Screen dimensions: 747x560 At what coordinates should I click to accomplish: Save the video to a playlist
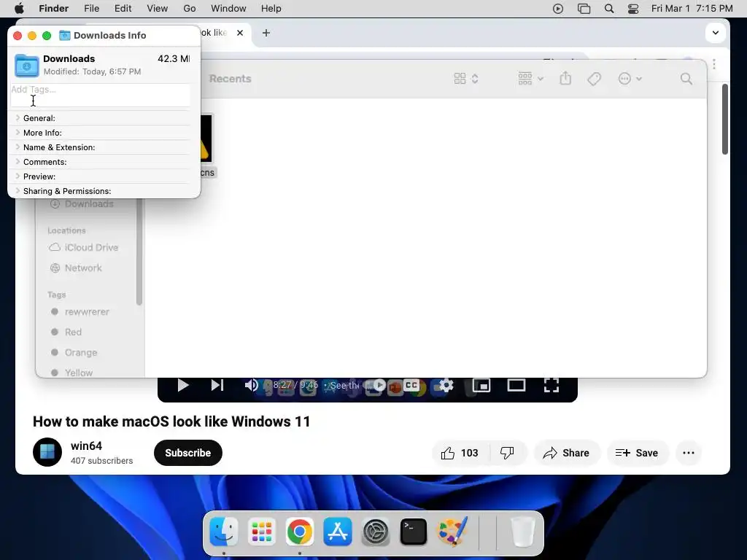(x=638, y=453)
